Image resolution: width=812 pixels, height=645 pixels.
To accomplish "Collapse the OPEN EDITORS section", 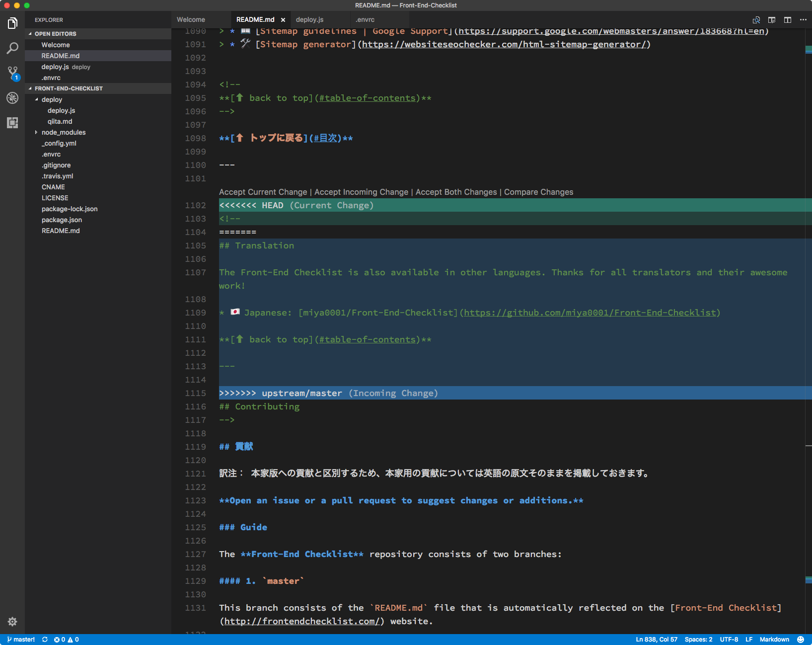I will (x=30, y=34).
